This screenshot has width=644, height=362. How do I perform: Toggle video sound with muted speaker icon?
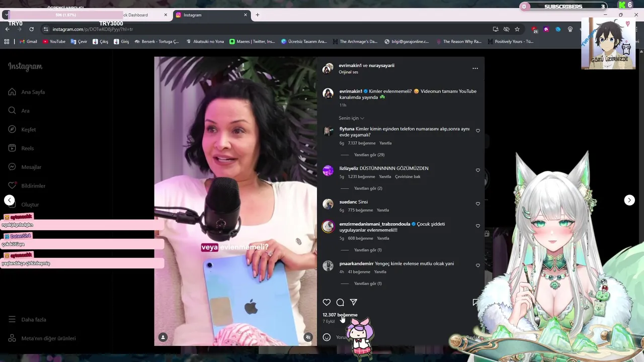click(308, 337)
